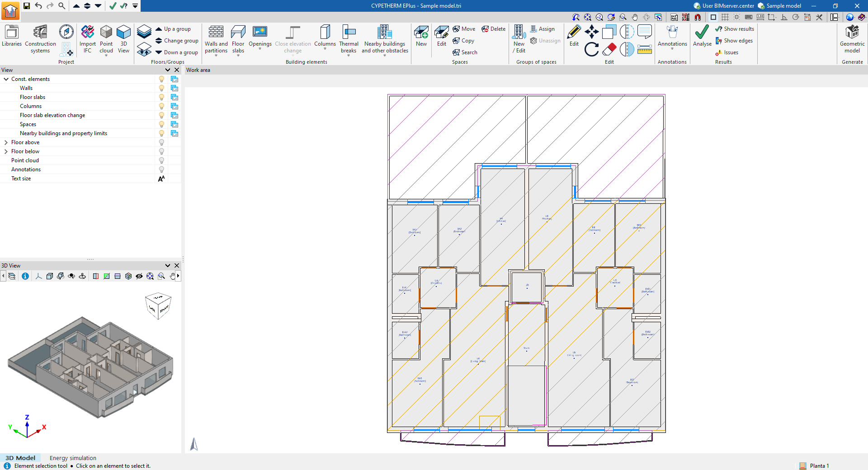The height and width of the screenshot is (470, 868).
Task: Expand the Floor below tree node
Action: [6, 151]
